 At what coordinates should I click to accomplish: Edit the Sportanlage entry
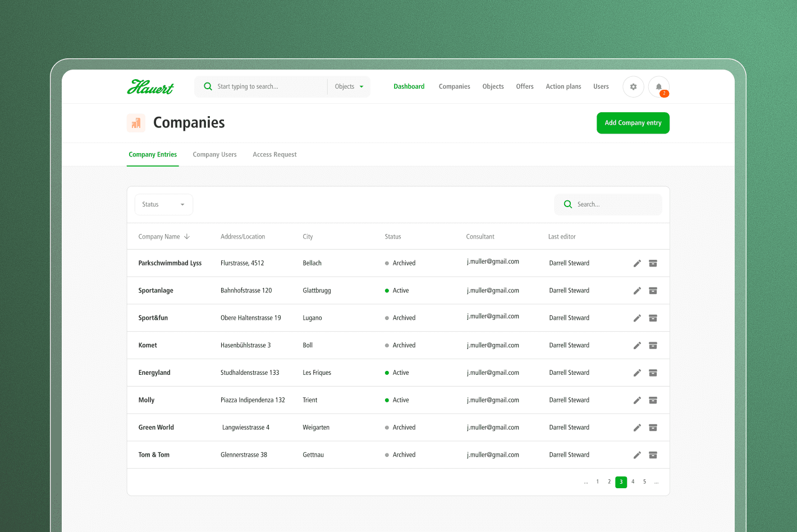pyautogui.click(x=637, y=291)
